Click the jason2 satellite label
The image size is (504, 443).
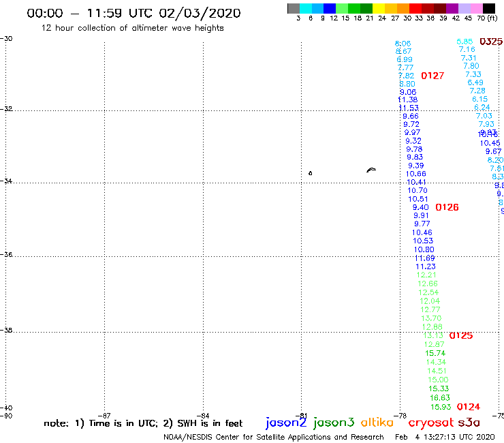point(286,423)
